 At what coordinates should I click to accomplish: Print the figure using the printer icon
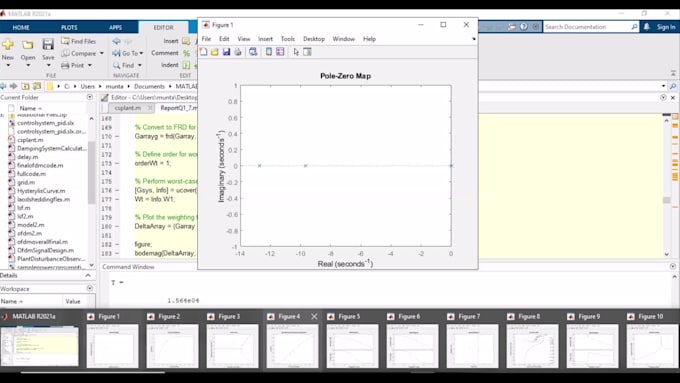[238, 52]
